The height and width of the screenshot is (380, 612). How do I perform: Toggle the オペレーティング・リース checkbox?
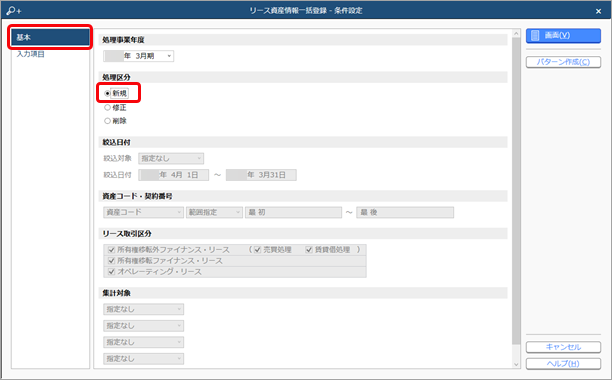112,272
